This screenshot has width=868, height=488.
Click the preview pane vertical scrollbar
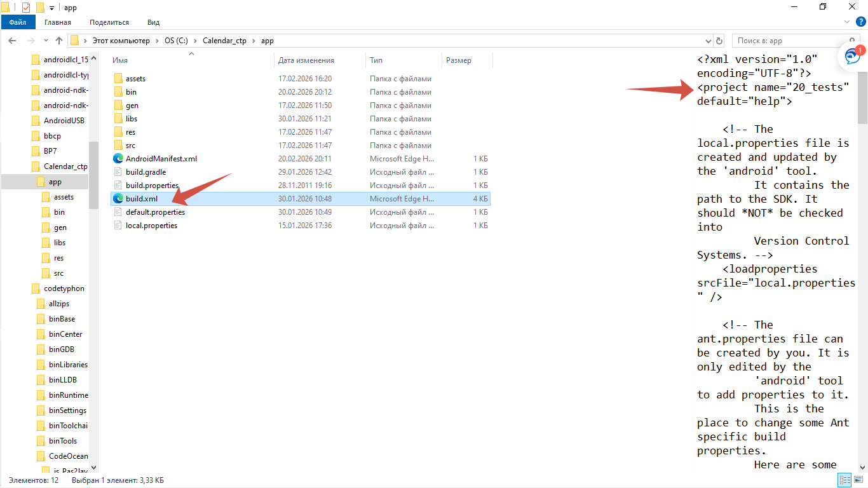click(862, 254)
